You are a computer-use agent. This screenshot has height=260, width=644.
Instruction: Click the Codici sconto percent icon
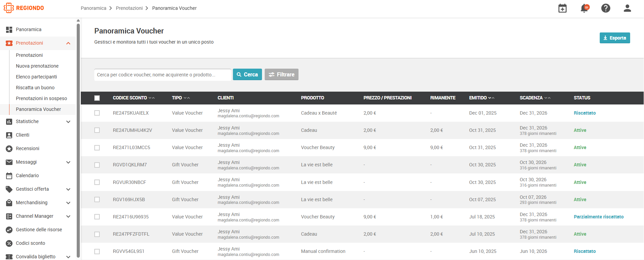(x=9, y=243)
